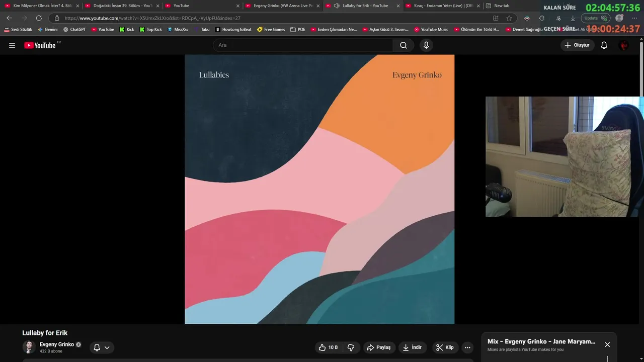644x362 pixels.
Task: Like the video with thumbs up
Action: [x=328, y=347]
